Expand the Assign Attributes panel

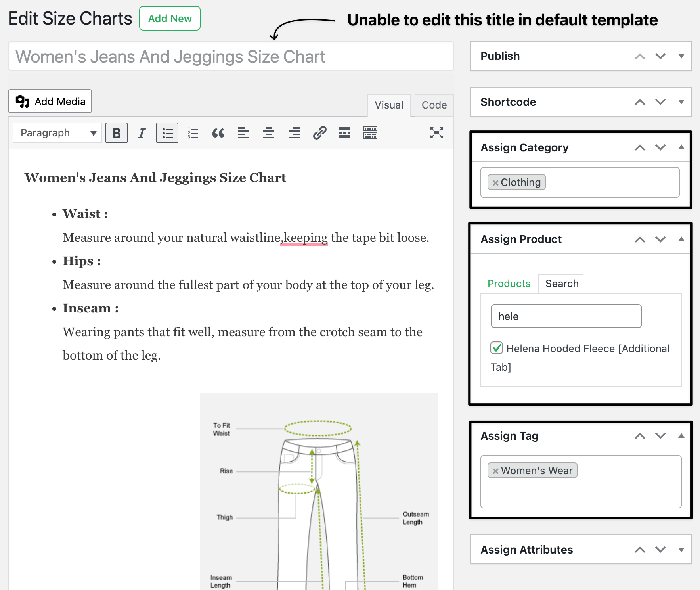point(681,550)
